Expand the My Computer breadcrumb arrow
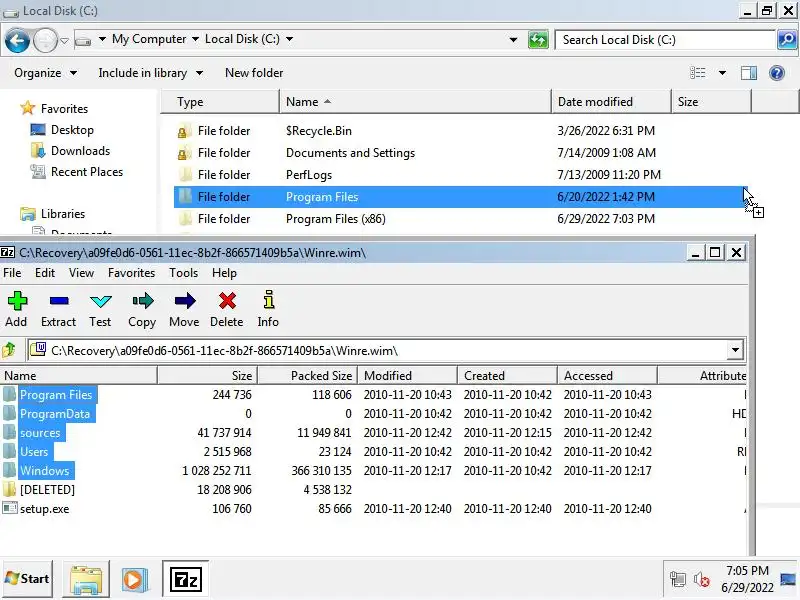The width and height of the screenshot is (800, 600). [x=195, y=39]
